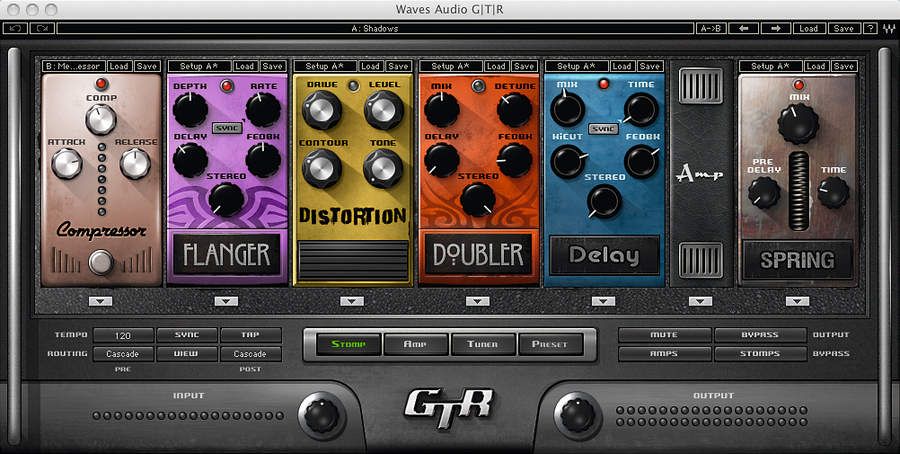Click the undo arrow in top toolbar
The width and height of the screenshot is (900, 454).
coord(15,28)
